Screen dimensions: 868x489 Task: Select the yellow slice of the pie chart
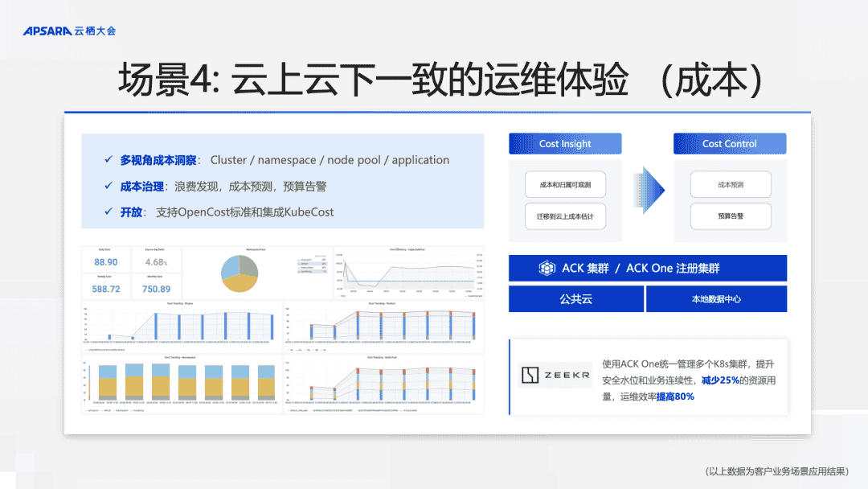click(x=240, y=281)
